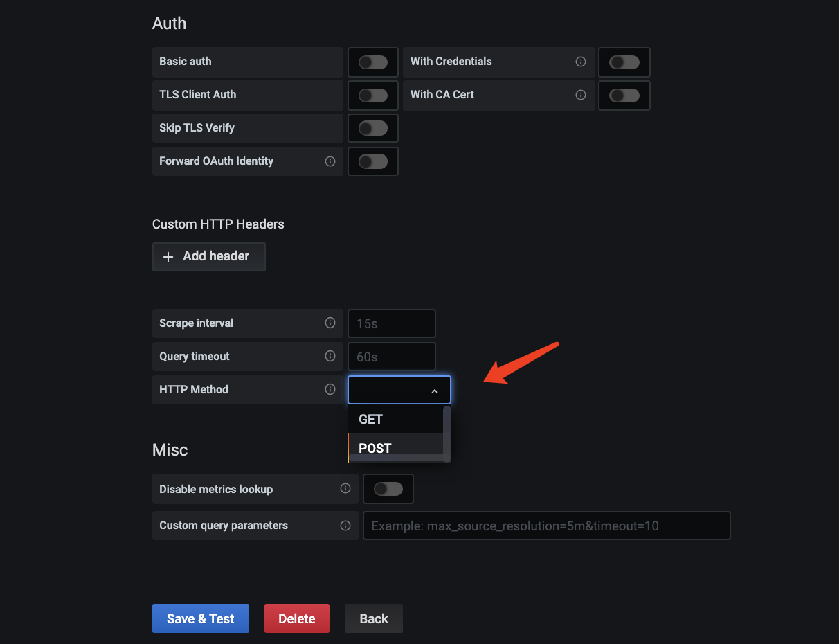This screenshot has height=644, width=839.
Task: Turn on Skip TLS Verify
Action: pos(372,127)
